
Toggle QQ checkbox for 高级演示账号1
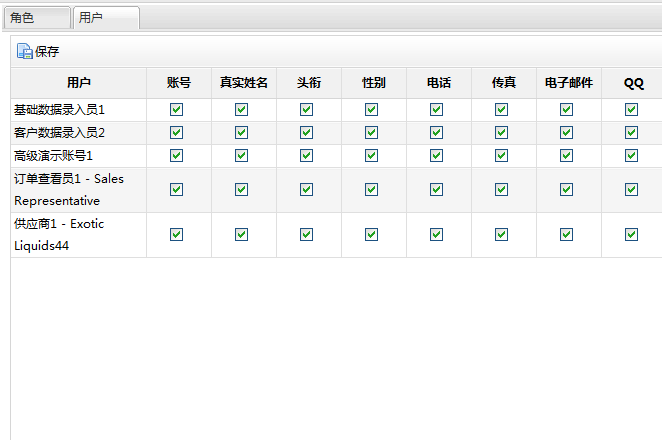pos(632,156)
